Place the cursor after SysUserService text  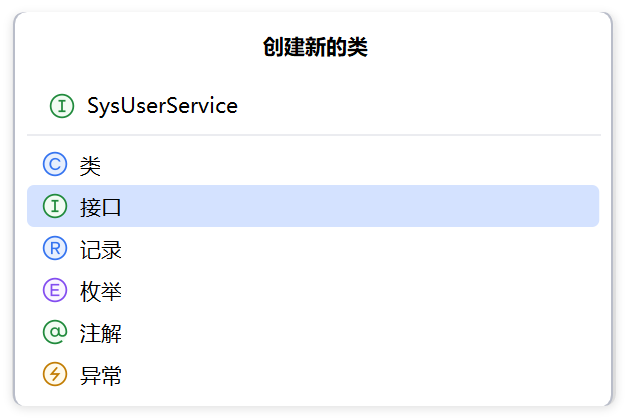click(x=239, y=106)
